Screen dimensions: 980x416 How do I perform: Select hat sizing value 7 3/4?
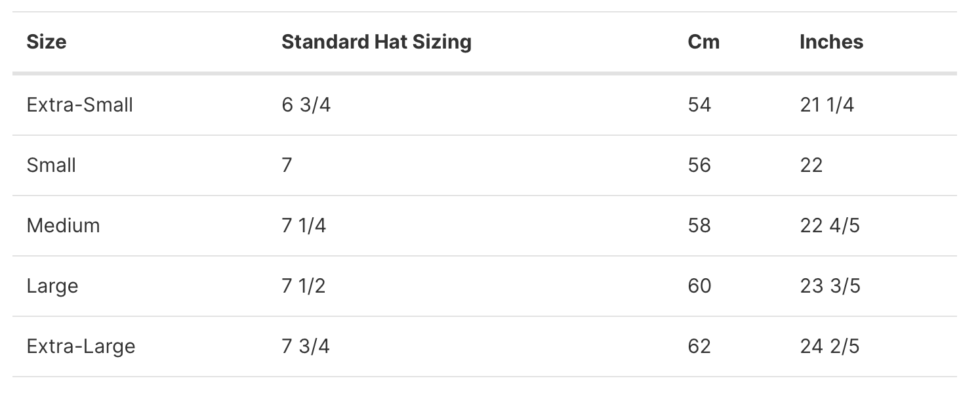click(x=306, y=346)
